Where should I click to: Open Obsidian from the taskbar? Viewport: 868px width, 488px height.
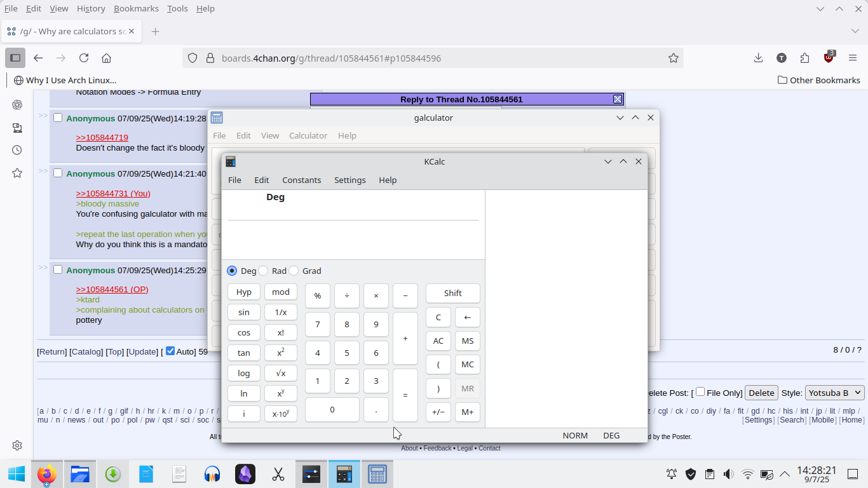coord(245,474)
